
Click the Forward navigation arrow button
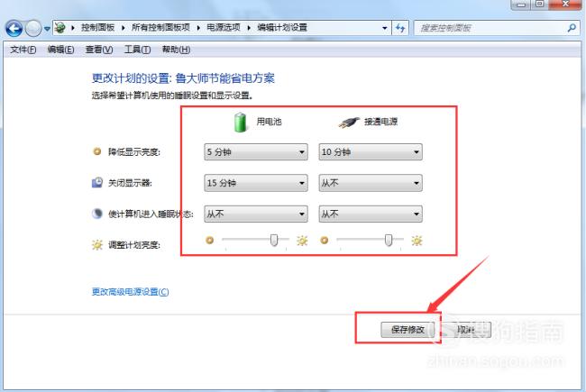(x=33, y=29)
